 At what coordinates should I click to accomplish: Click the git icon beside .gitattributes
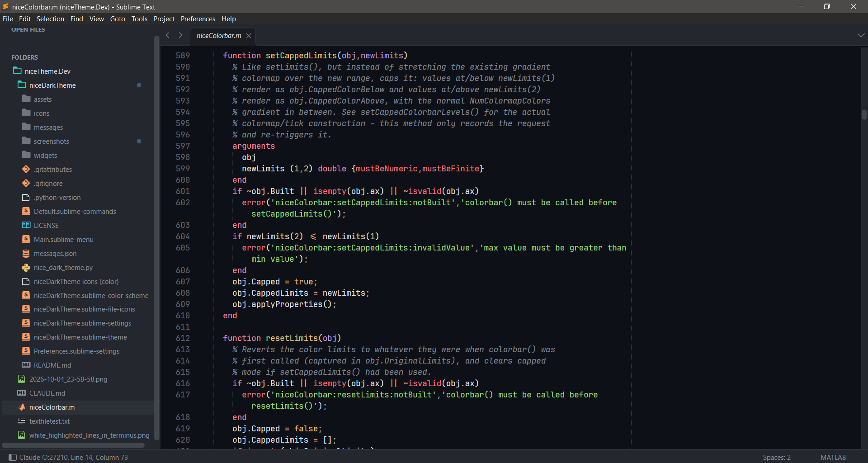(x=26, y=169)
